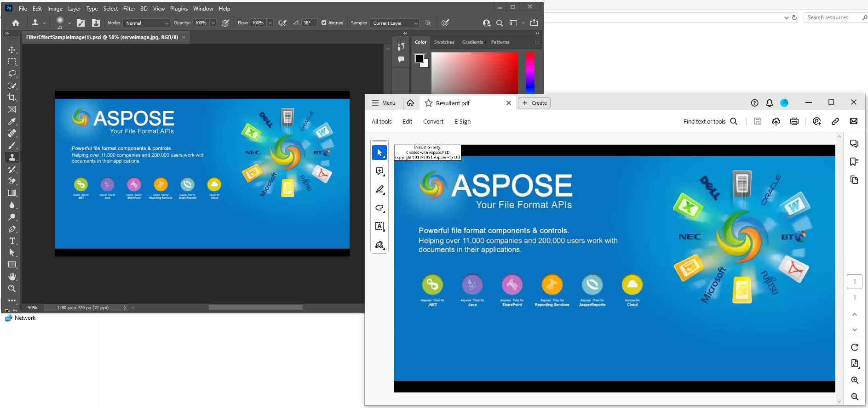Toggle the brush settings panel button
The height and width of the screenshot is (408, 868).
(80, 23)
